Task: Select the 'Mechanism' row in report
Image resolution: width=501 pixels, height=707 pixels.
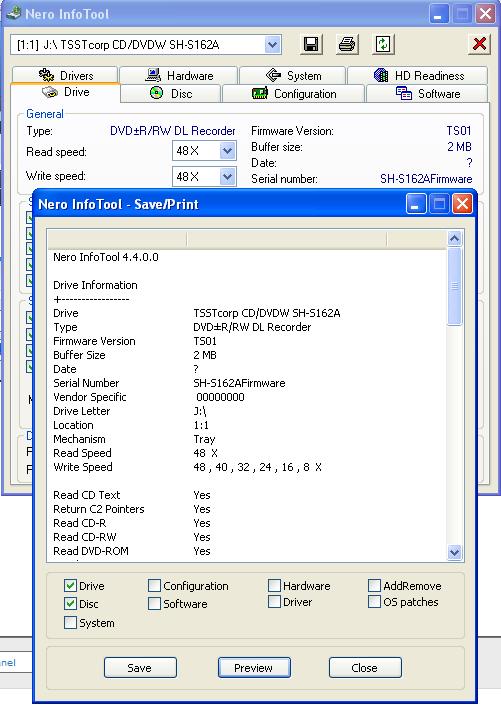Action: pyautogui.click(x=247, y=439)
